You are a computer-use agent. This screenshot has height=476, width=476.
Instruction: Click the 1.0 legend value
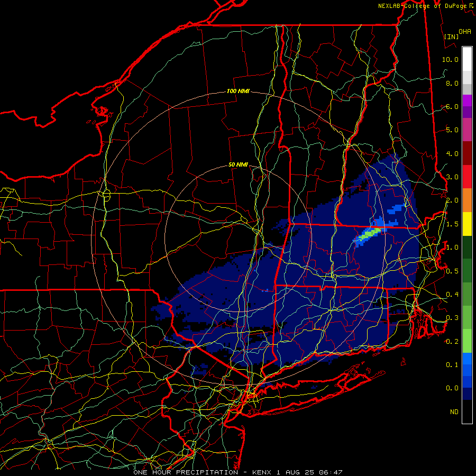click(452, 248)
